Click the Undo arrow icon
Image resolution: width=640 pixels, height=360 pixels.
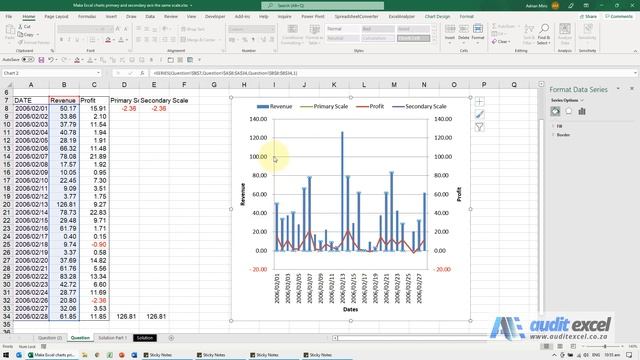(51, 60)
